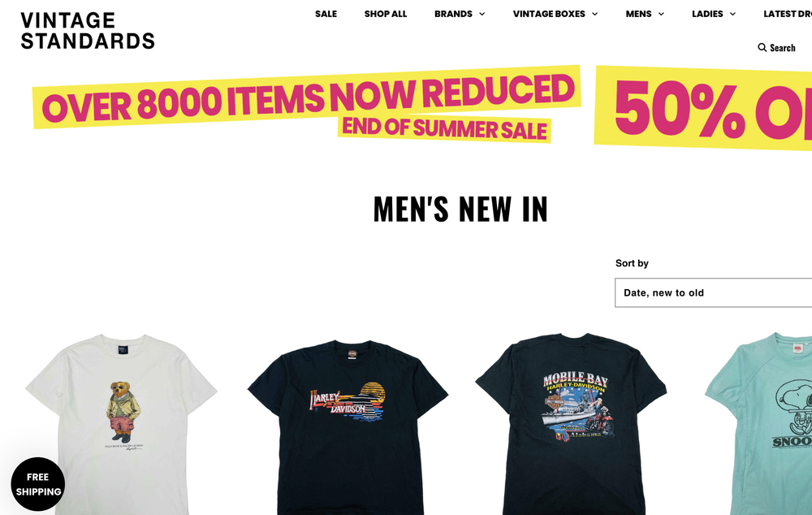The image size is (812, 515).
Task: Click the 50% Off yellow banner
Action: click(703, 108)
